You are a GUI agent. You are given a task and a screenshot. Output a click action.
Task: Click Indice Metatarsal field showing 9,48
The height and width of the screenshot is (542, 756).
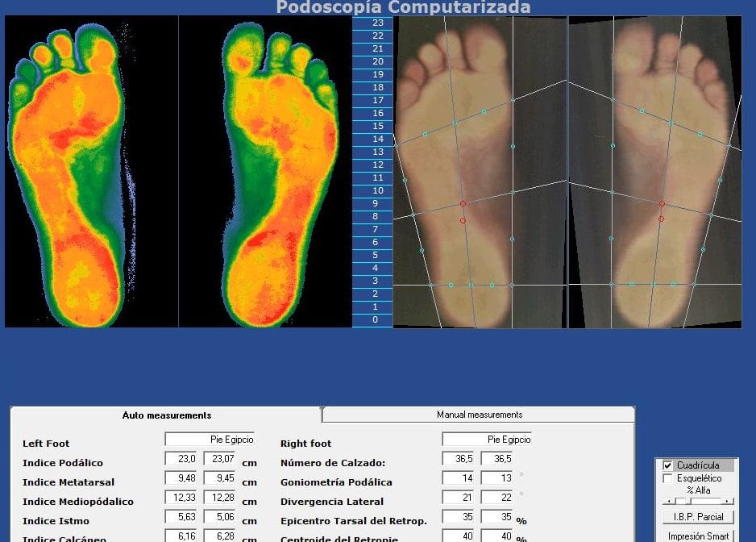click(x=181, y=478)
